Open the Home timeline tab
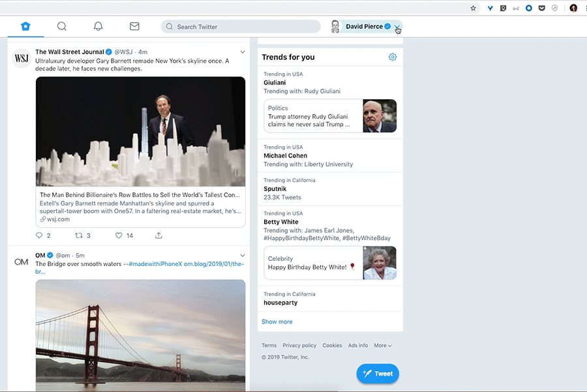The height and width of the screenshot is (392, 587). click(25, 26)
